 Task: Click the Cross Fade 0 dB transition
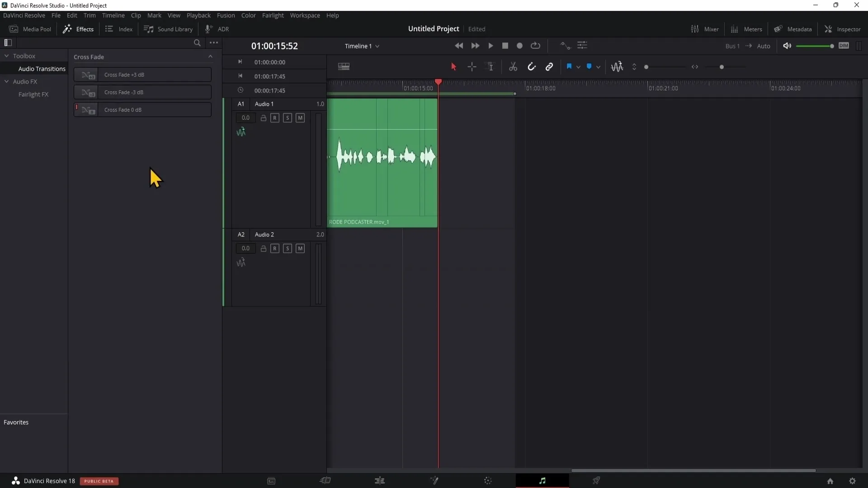[143, 109]
